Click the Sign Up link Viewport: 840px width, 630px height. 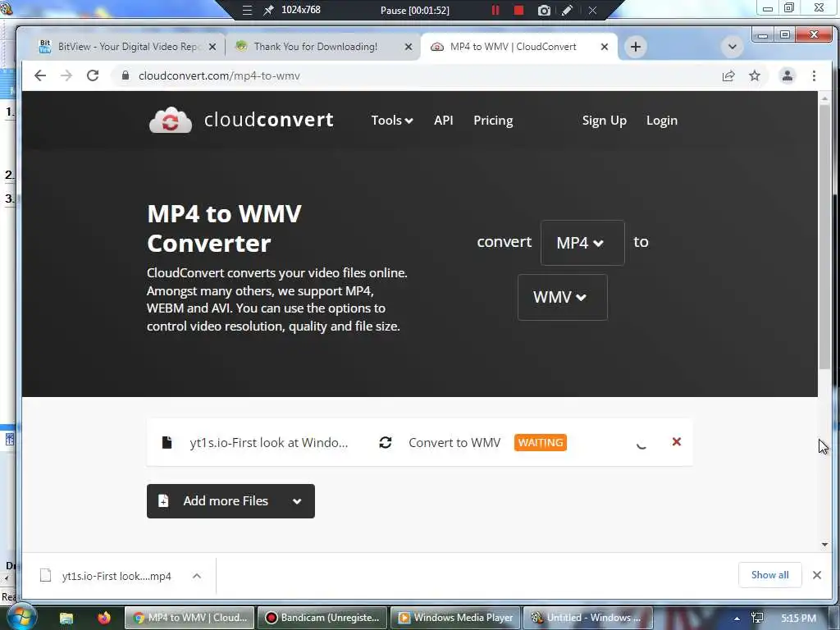(x=605, y=121)
